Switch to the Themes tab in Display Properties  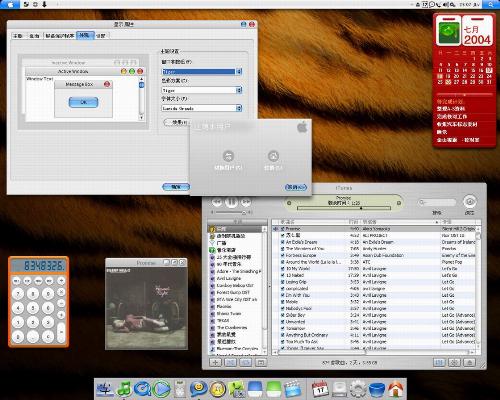[x=18, y=36]
